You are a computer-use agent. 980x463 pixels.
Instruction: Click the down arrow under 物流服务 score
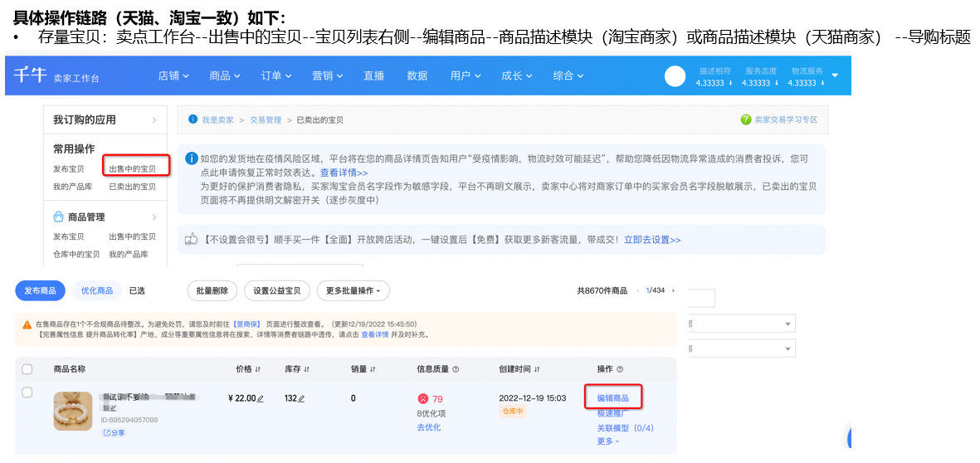822,83
